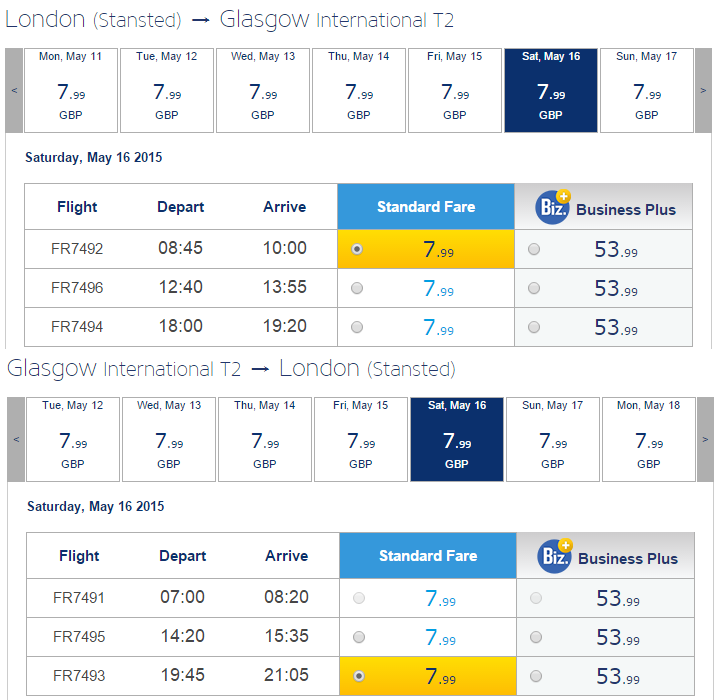Image resolution: width=716 pixels, height=700 pixels.
Task: Select Business Plus for flight FR7492
Action: click(x=534, y=249)
